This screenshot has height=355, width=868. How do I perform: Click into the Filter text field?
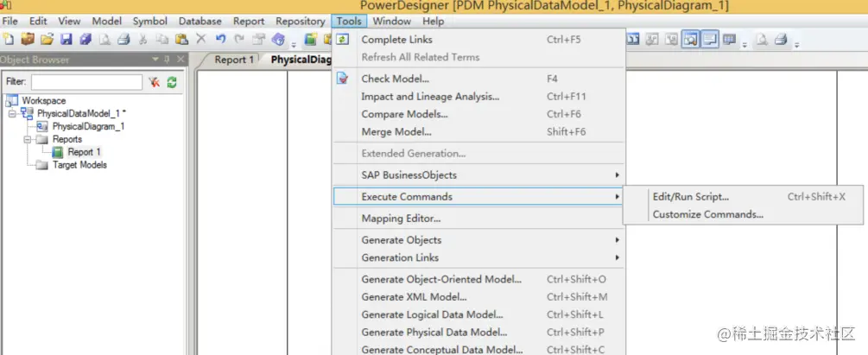pos(86,82)
